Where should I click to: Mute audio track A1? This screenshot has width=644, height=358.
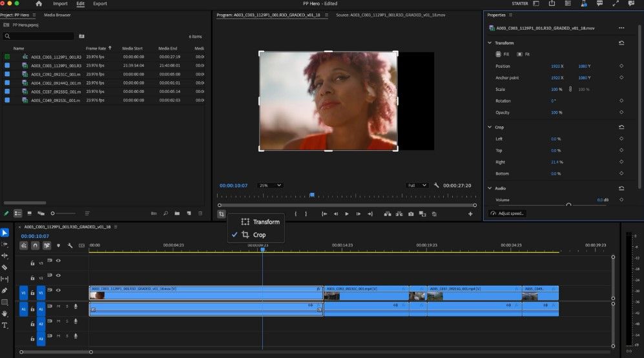[x=58, y=306]
